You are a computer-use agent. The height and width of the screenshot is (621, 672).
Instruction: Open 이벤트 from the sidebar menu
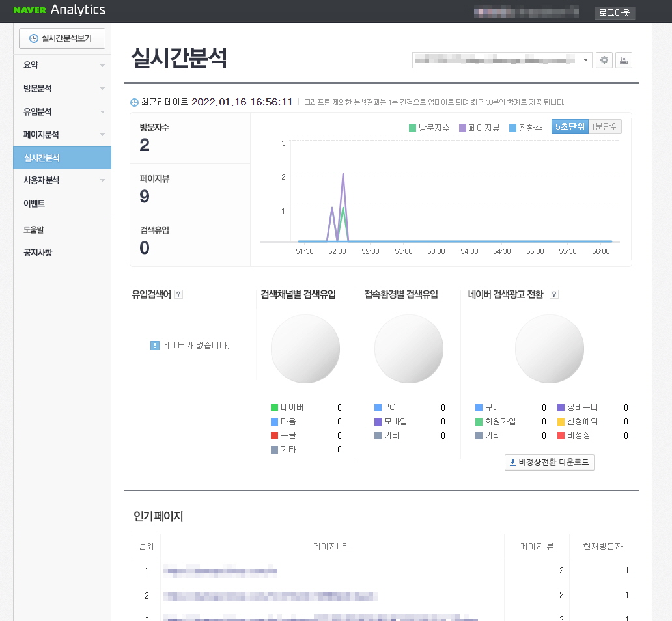point(62,203)
